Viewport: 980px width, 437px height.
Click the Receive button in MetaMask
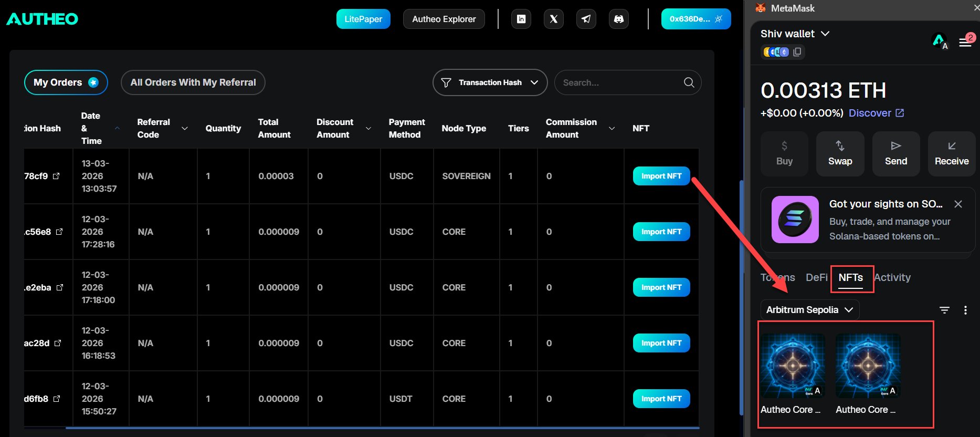click(952, 153)
